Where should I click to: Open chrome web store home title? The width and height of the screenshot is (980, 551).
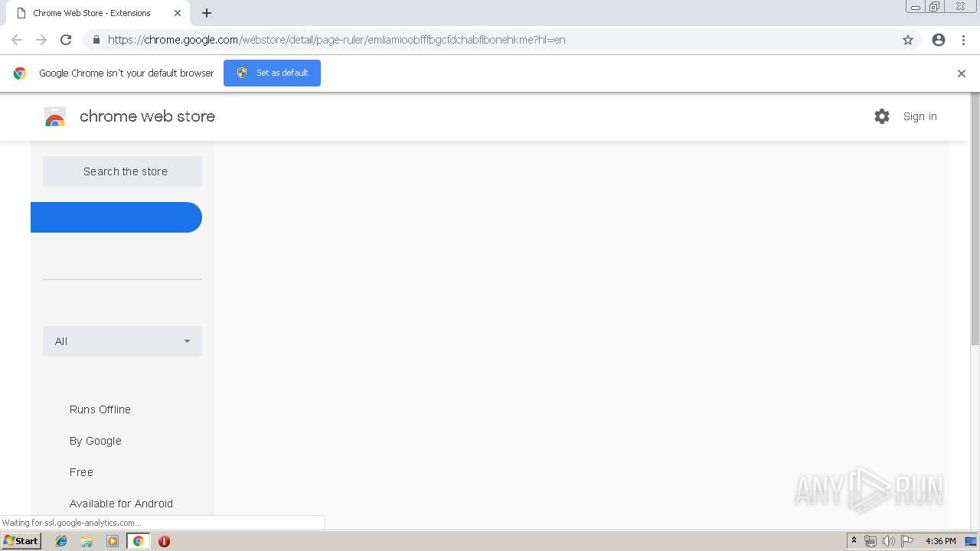pyautogui.click(x=147, y=116)
